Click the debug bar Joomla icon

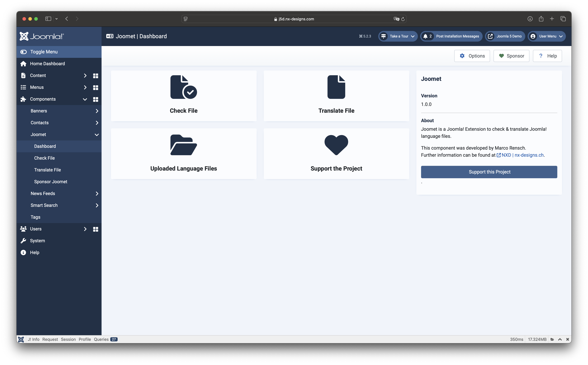21,339
